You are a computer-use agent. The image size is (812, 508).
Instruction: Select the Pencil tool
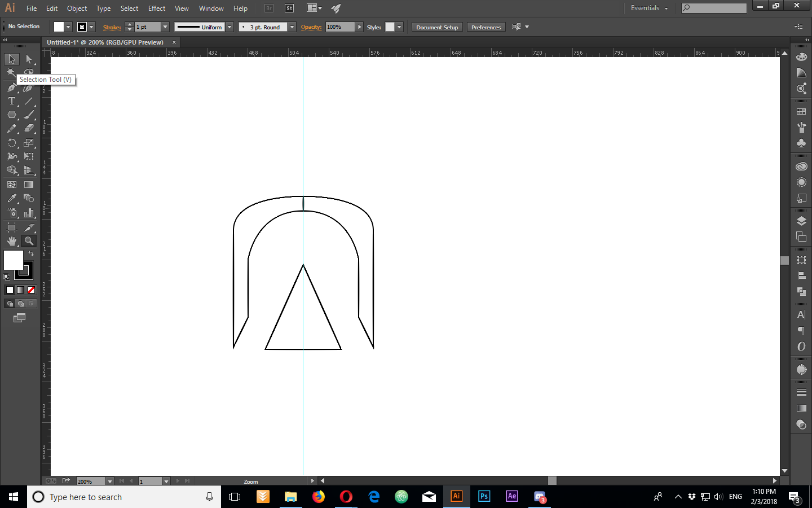(12, 129)
